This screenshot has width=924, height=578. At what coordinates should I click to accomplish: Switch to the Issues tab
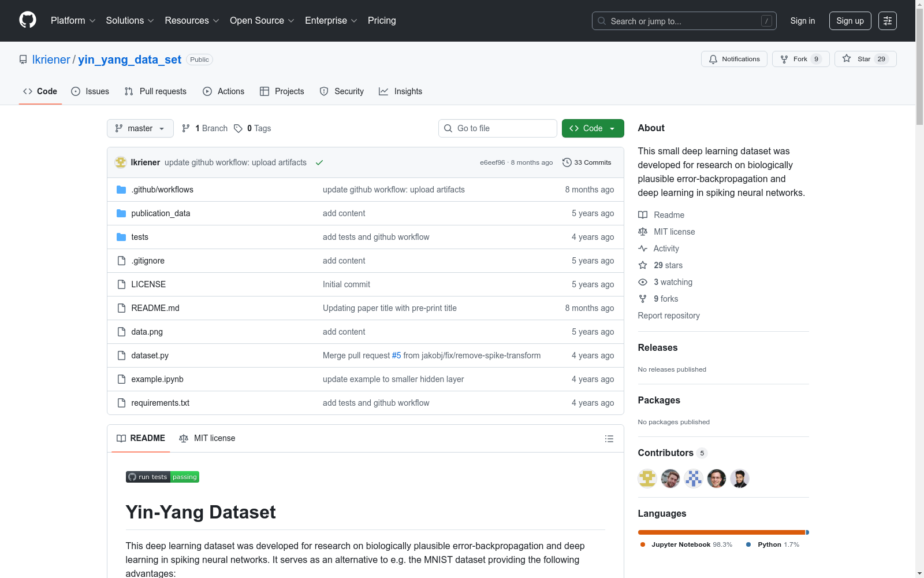(x=90, y=91)
